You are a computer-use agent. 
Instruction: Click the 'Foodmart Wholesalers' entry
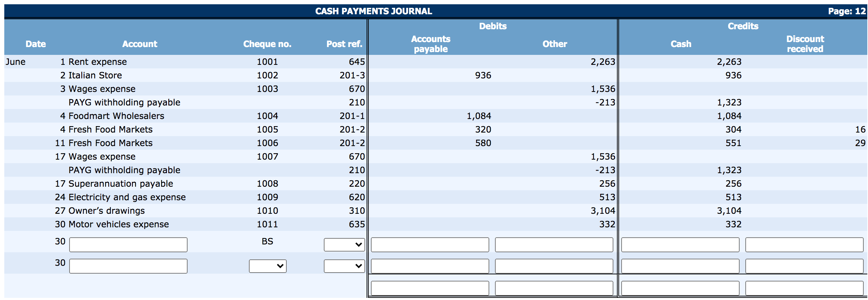click(116, 116)
